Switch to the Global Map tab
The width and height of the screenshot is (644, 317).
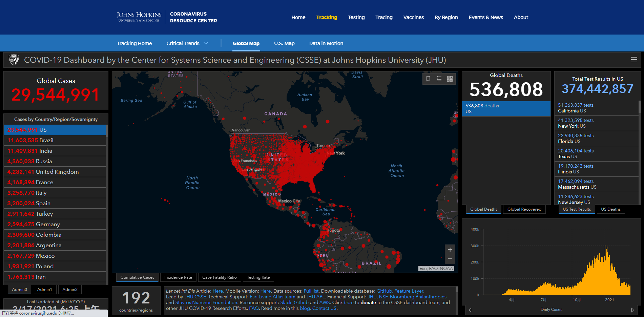(x=246, y=43)
